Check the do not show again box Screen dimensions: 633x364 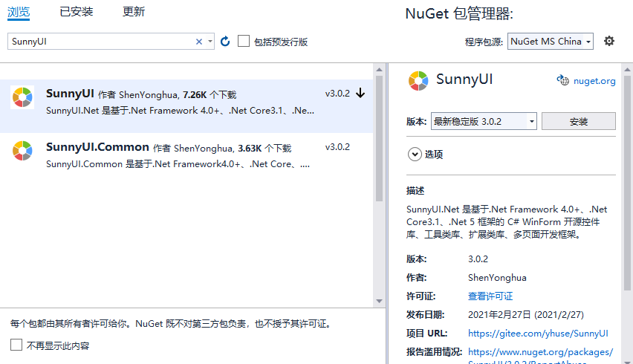16,345
